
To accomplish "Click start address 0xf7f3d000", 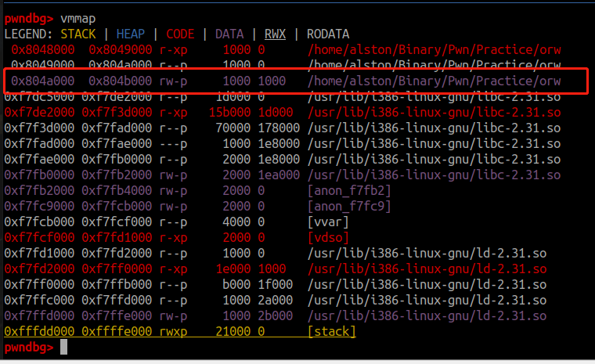I will [39, 128].
